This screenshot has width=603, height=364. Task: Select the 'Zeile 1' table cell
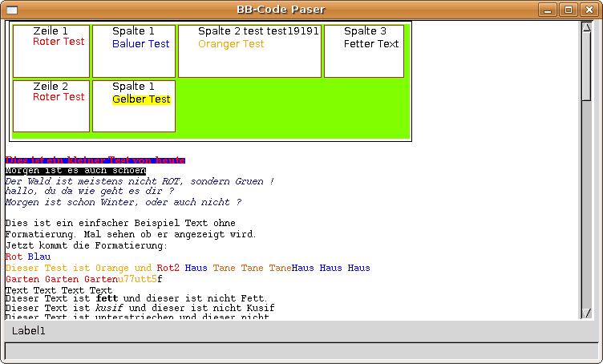click(x=51, y=51)
